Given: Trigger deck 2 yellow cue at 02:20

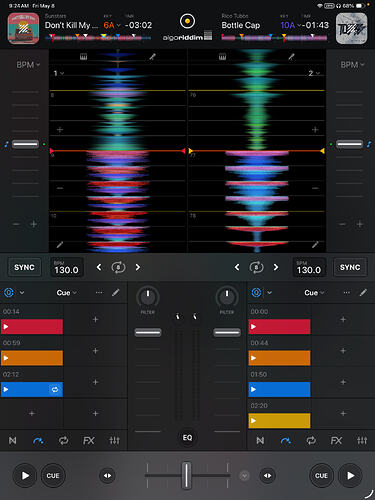Looking at the screenshot, I should 279,421.
